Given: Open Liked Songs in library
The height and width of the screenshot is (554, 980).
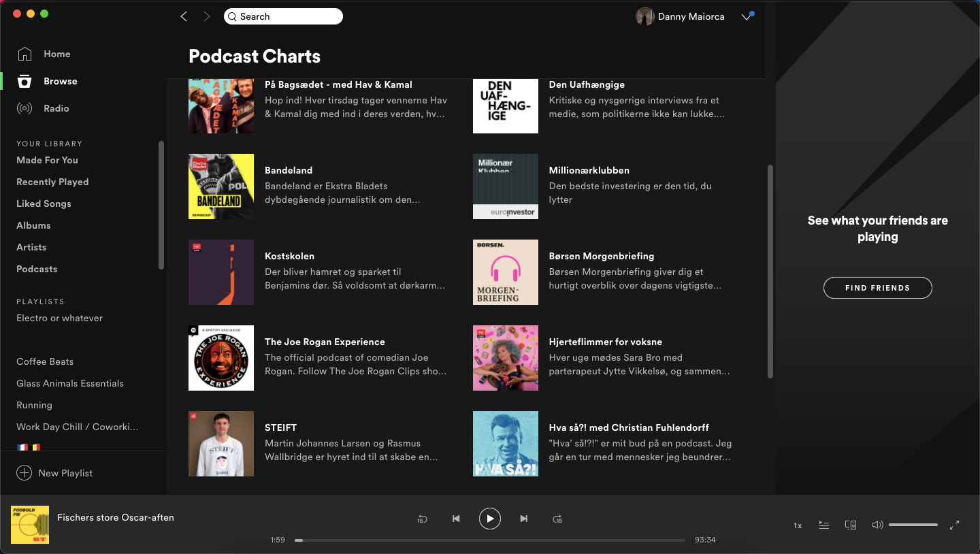Looking at the screenshot, I should click(44, 203).
